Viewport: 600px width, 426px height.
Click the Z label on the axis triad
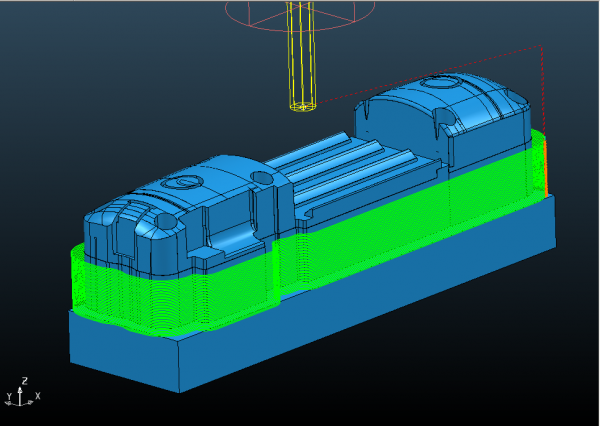point(24,381)
